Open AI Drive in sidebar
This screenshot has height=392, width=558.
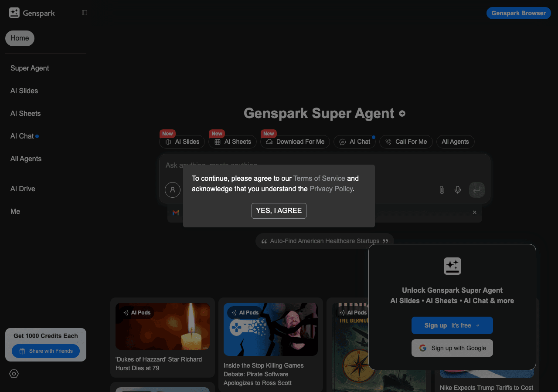click(x=23, y=189)
